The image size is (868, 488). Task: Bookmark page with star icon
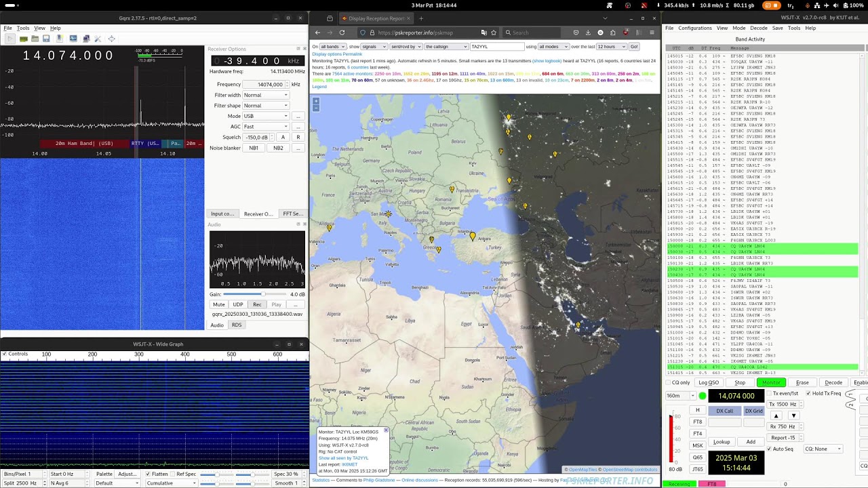coord(494,33)
